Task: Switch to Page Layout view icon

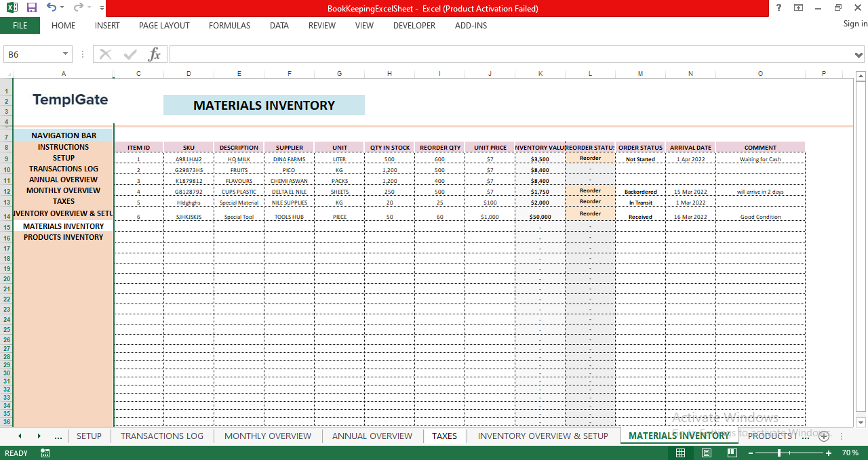Action: pyautogui.click(x=707, y=453)
